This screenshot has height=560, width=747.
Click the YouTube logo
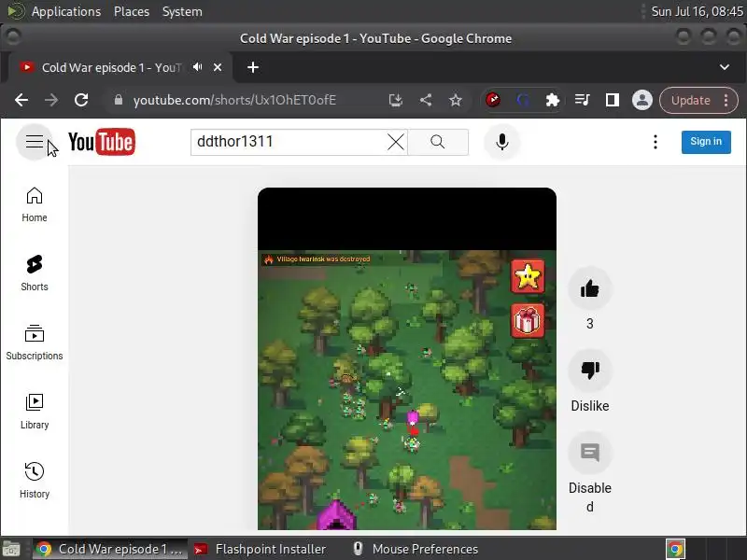102,142
